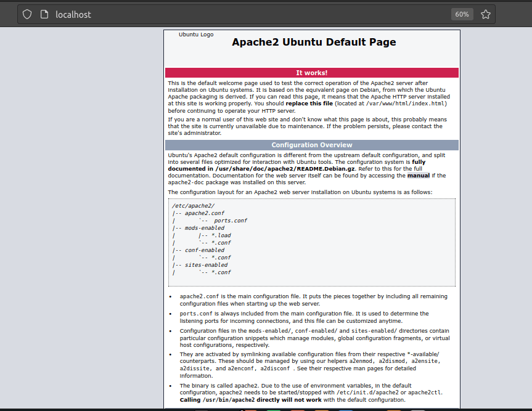Click apache2.conf in the layout tree

point(204,213)
